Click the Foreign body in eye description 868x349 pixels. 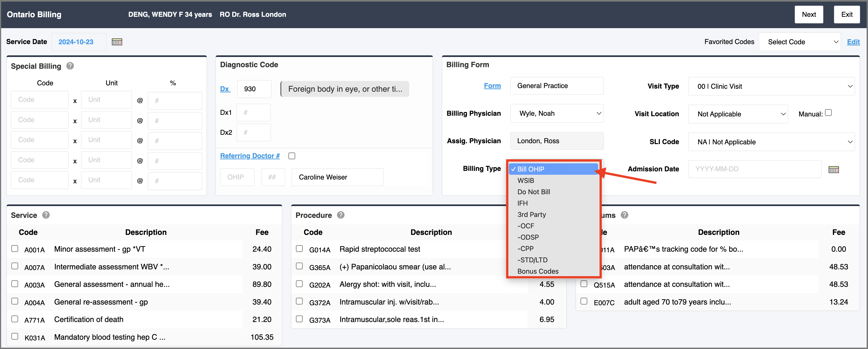[345, 89]
